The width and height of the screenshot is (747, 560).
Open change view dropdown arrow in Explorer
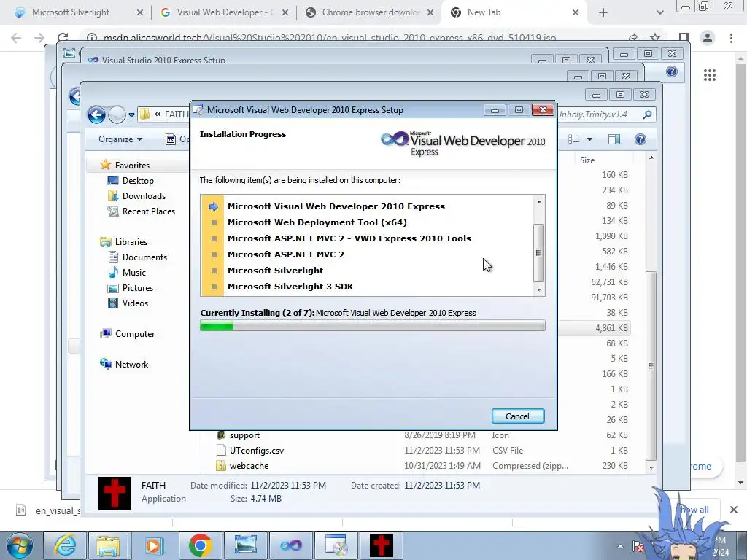[x=589, y=139]
